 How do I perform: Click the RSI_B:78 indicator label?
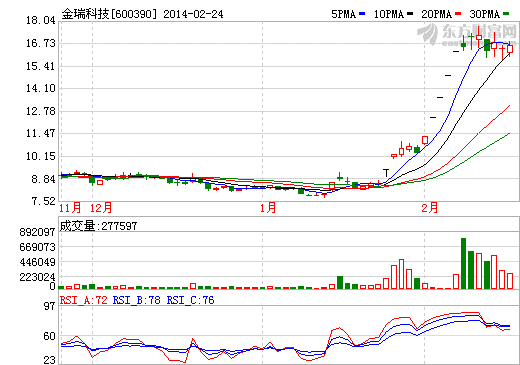pyautogui.click(x=137, y=300)
